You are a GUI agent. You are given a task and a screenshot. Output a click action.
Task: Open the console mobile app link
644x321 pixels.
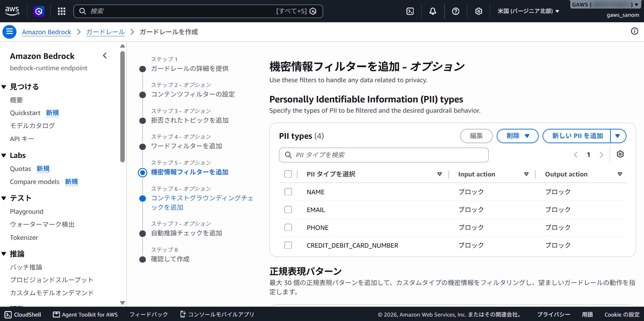[217, 314]
